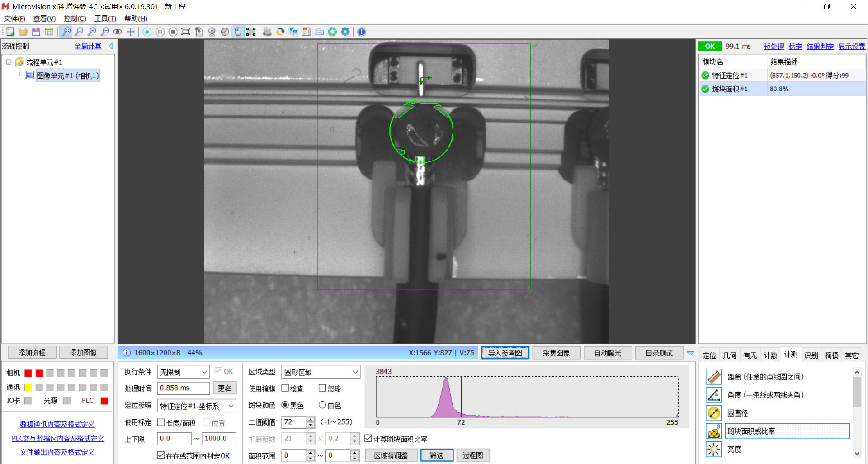The height and width of the screenshot is (464, 868).
Task: Select the circle diameter tool icon
Action: pyautogui.click(x=714, y=413)
